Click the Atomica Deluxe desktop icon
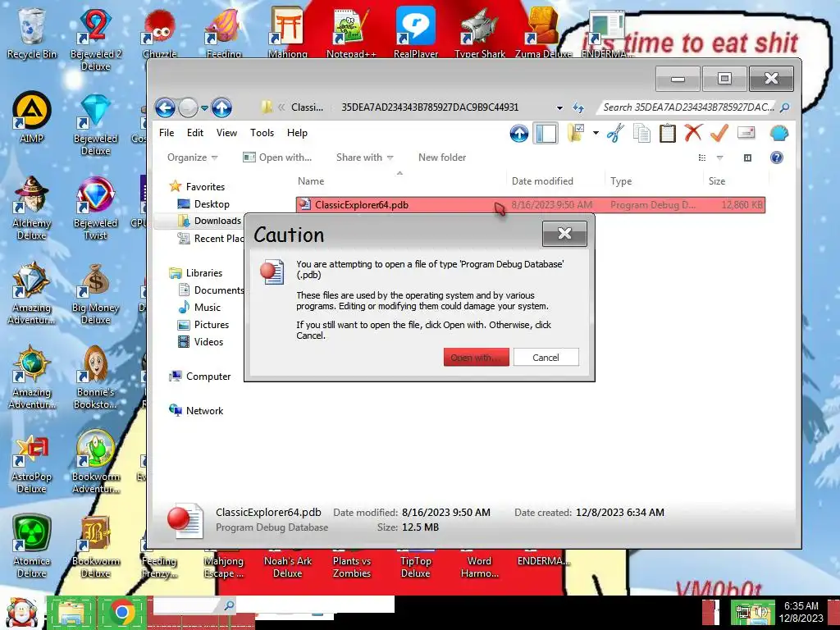The width and height of the screenshot is (840, 630). (x=32, y=546)
